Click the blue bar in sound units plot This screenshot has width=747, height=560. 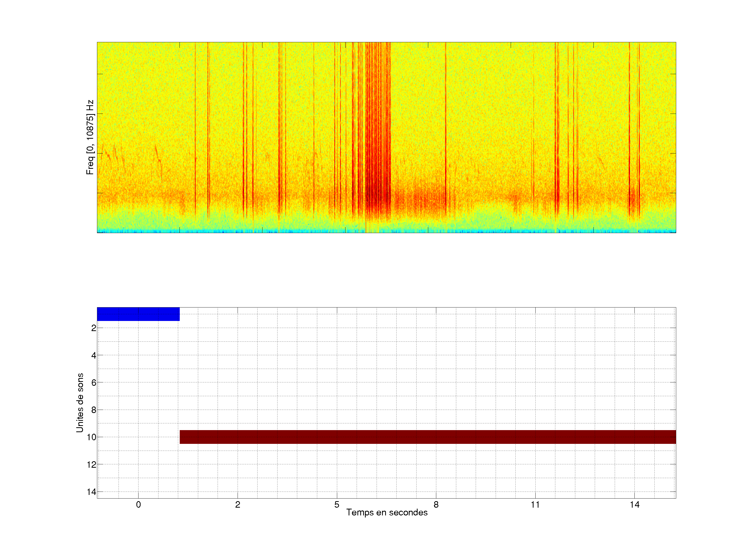pyautogui.click(x=138, y=314)
